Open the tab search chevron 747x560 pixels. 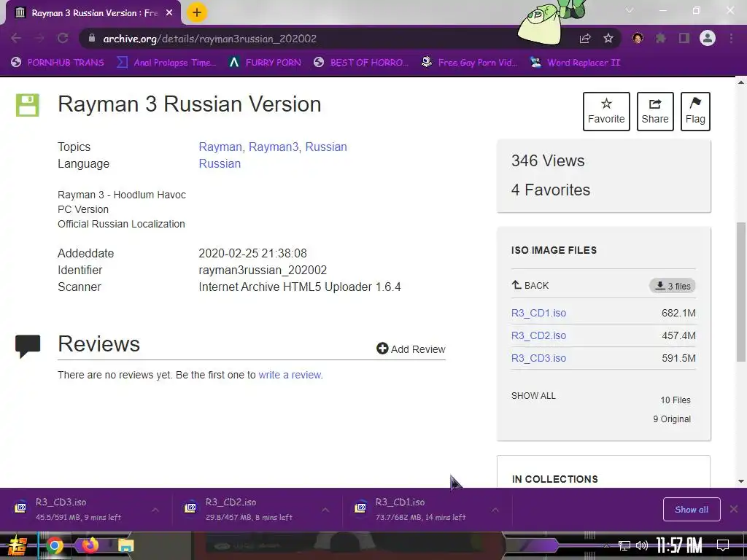click(x=630, y=10)
